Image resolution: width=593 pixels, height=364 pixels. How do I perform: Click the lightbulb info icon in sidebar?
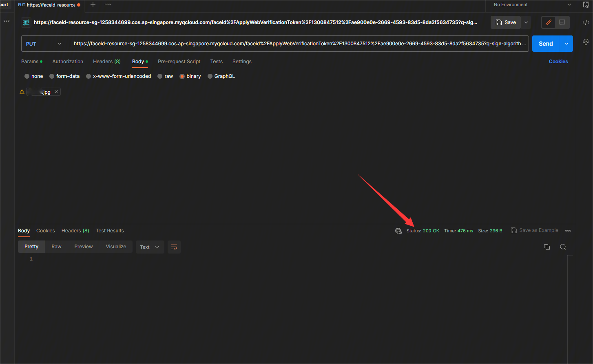[x=586, y=42]
